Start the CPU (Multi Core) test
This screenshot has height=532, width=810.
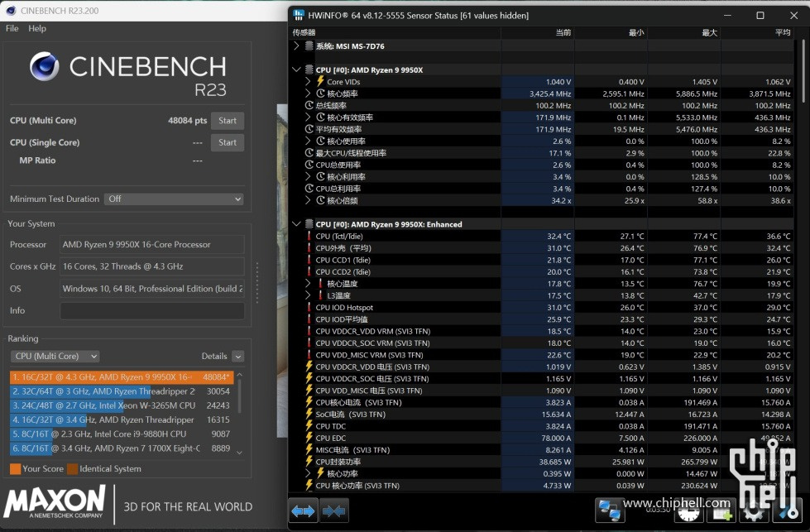228,120
